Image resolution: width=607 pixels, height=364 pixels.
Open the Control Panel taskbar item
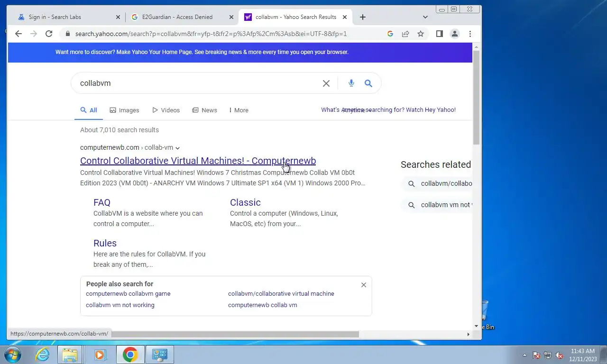click(160, 355)
